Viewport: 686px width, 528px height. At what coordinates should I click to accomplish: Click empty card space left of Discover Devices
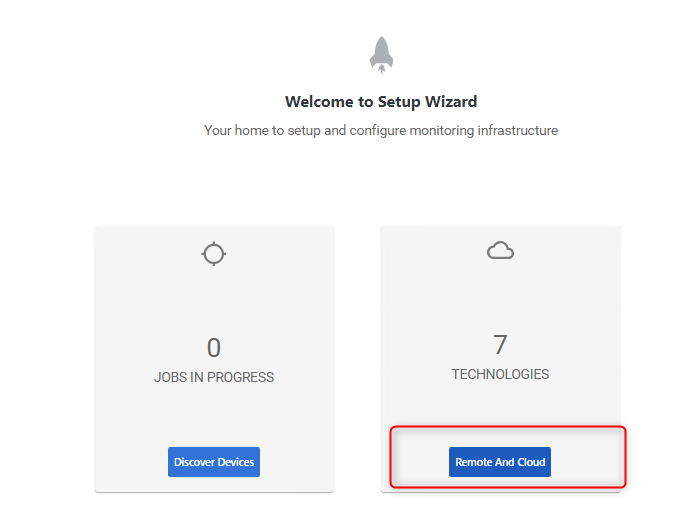pyautogui.click(x=130, y=462)
